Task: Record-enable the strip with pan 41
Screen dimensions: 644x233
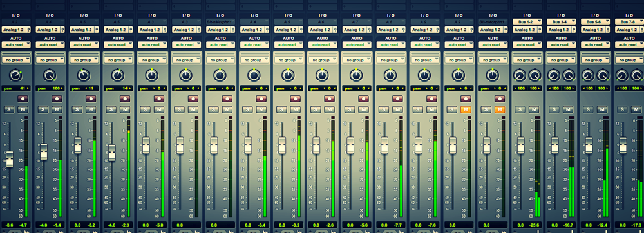Action: tap(23, 99)
